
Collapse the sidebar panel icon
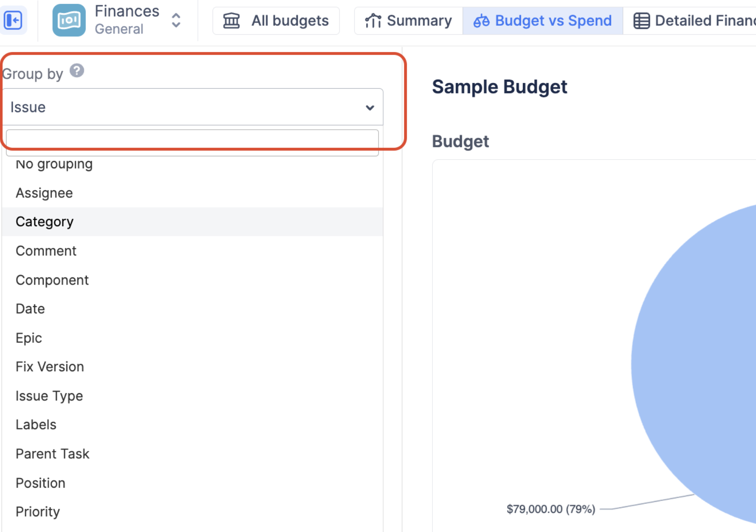click(x=13, y=20)
